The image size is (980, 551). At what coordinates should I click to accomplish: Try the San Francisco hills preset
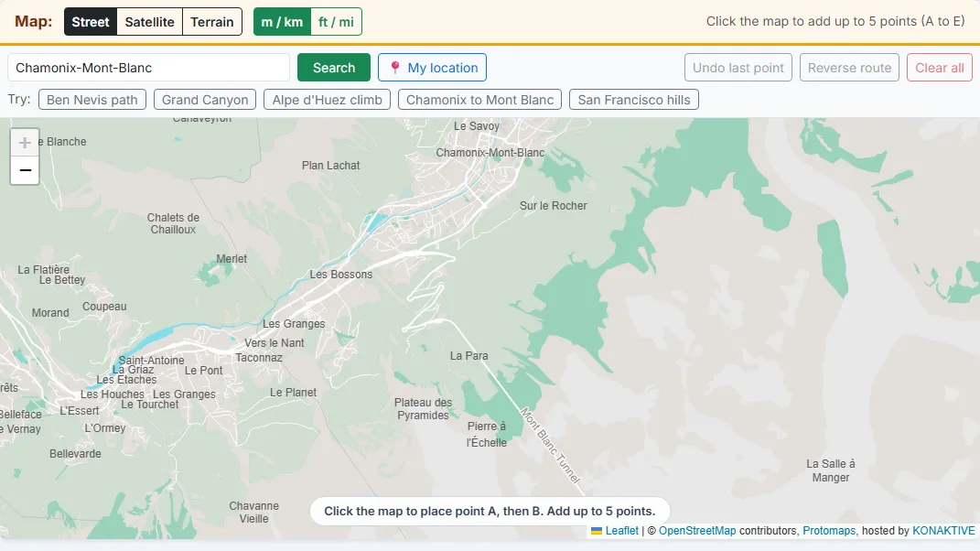point(634,100)
